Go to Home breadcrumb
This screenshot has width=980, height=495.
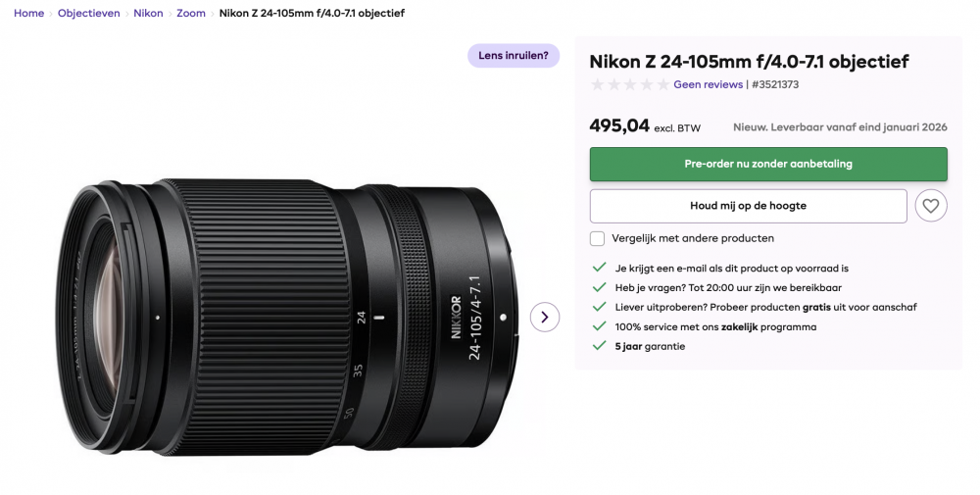tap(28, 13)
